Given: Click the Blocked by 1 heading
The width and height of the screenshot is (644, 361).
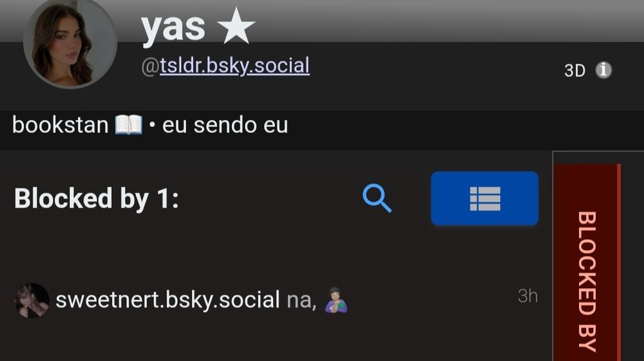Looking at the screenshot, I should (97, 199).
